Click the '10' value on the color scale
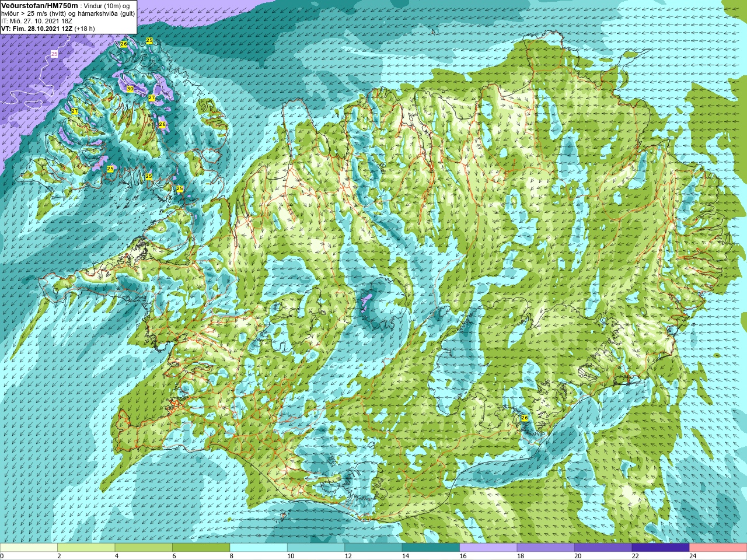Viewport: 747px width, 560px height. tap(291, 556)
